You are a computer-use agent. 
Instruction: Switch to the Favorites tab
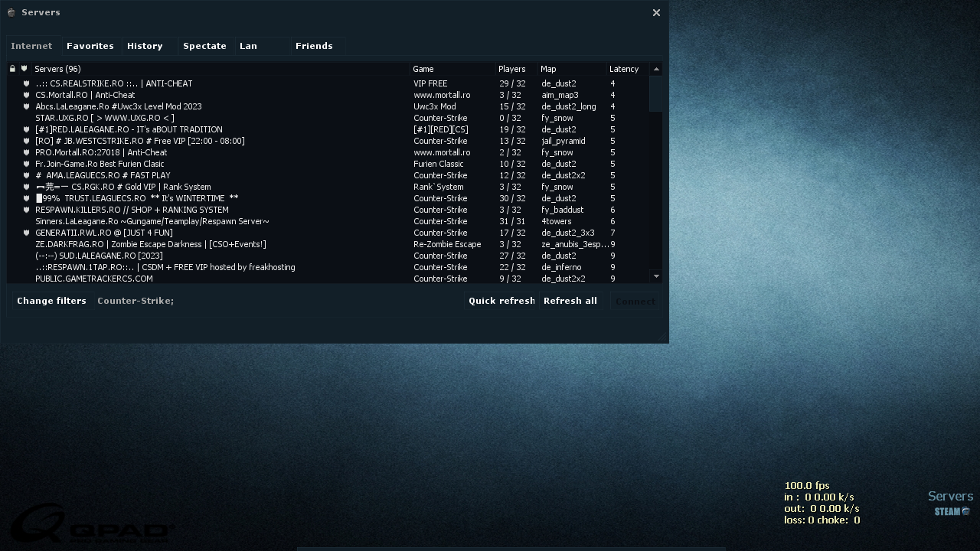coord(90,46)
